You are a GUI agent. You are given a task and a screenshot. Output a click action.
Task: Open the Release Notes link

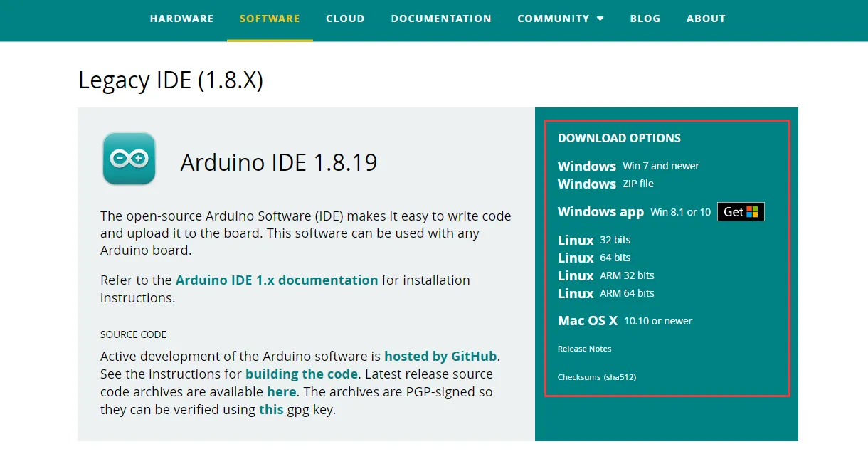tap(584, 349)
